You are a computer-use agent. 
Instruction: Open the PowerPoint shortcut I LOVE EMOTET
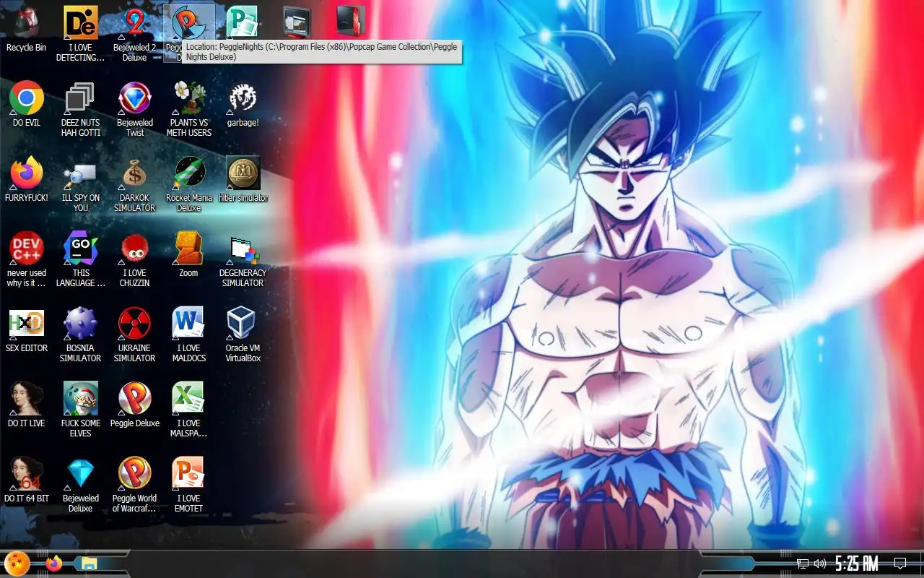pyautogui.click(x=189, y=473)
